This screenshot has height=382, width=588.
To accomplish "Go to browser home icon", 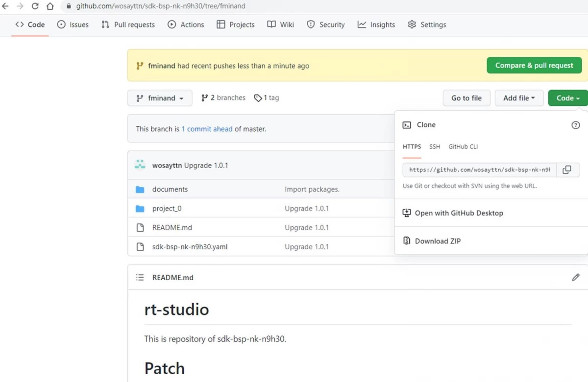I will (50, 6).
